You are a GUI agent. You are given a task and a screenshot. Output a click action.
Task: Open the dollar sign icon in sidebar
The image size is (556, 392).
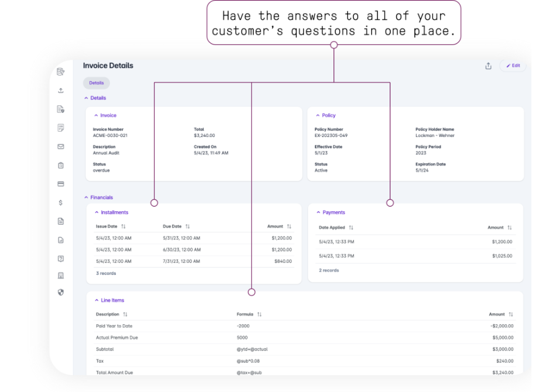[x=61, y=203]
